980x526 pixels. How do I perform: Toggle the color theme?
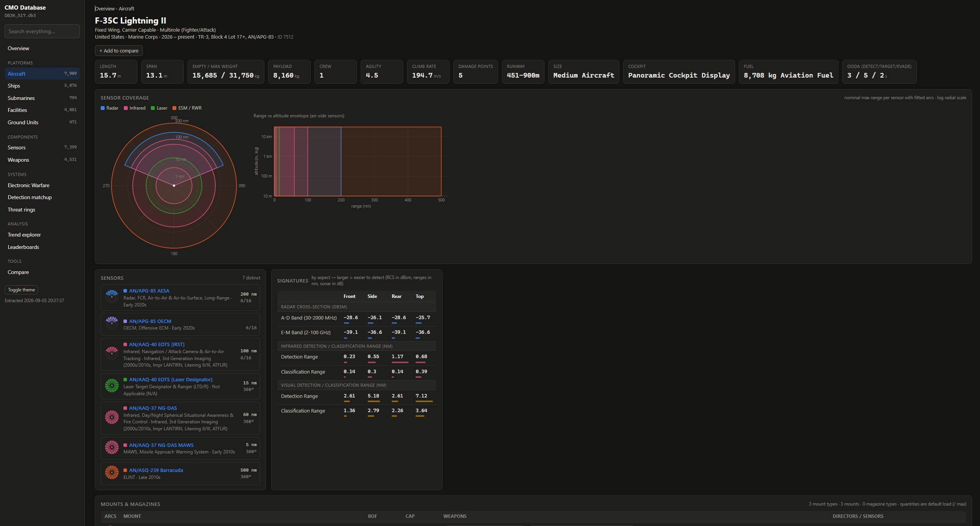21,290
